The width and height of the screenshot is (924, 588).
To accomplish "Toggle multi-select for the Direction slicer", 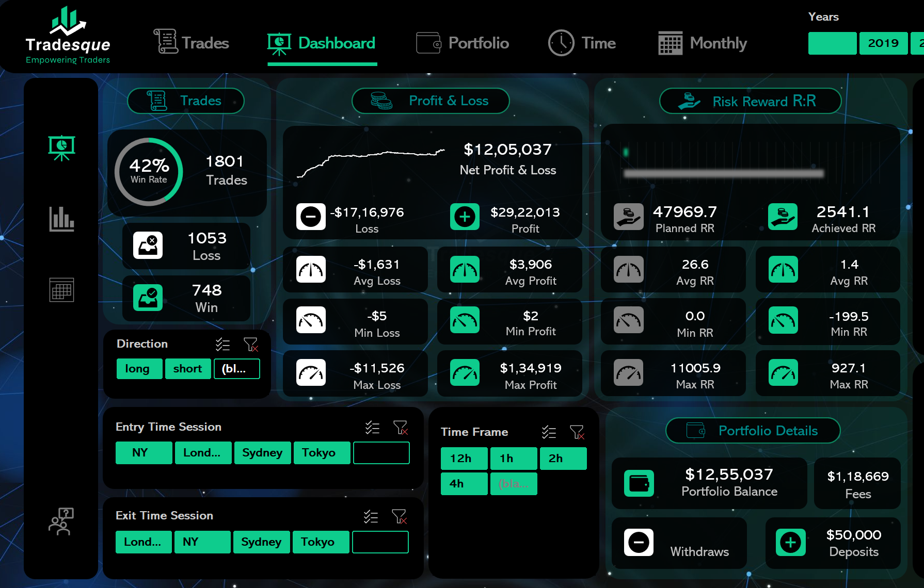I will pyautogui.click(x=222, y=344).
